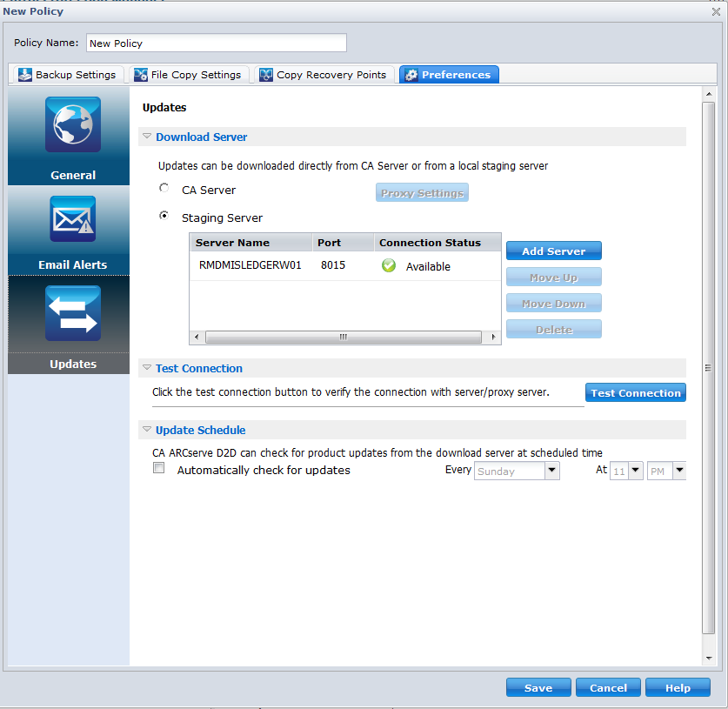
Task: Enable automatically check for updates
Action: 158,467
